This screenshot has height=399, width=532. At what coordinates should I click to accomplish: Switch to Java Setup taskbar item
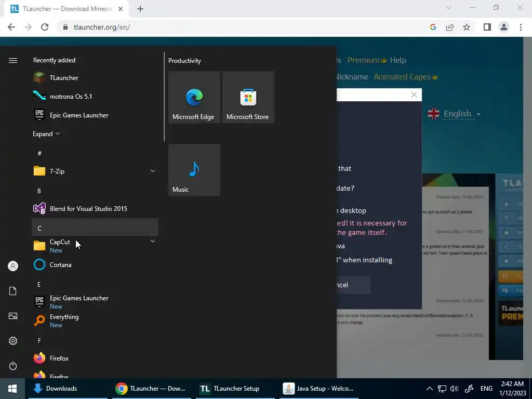(x=319, y=389)
